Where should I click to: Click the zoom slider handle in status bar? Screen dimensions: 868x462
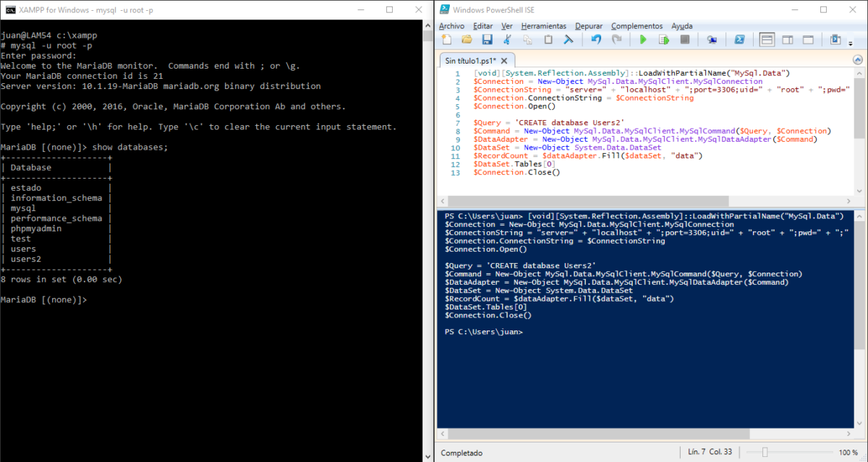pos(765,452)
